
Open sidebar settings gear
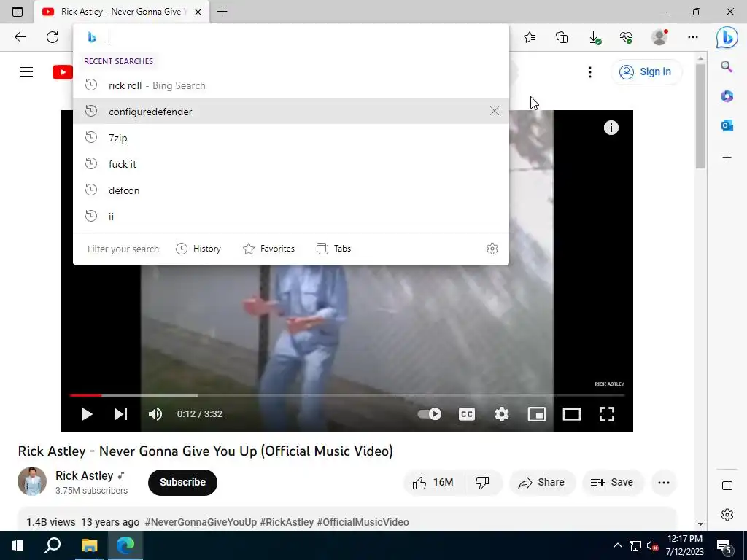tap(727, 515)
